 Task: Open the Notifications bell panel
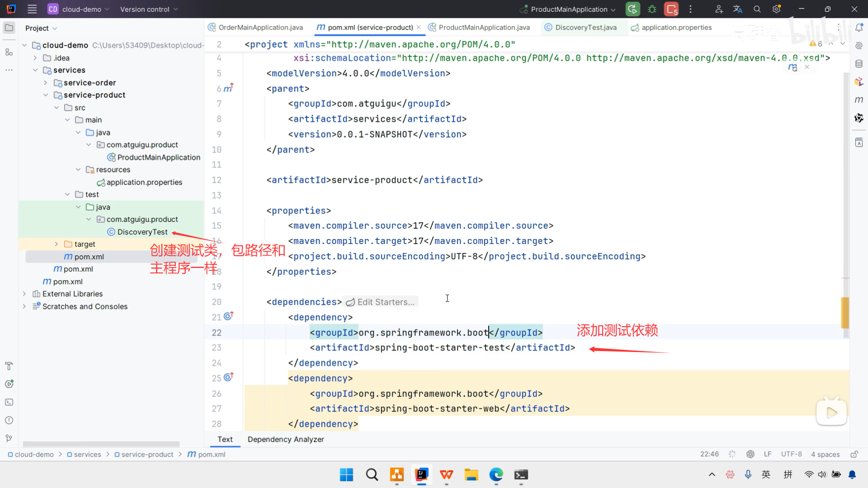click(859, 28)
